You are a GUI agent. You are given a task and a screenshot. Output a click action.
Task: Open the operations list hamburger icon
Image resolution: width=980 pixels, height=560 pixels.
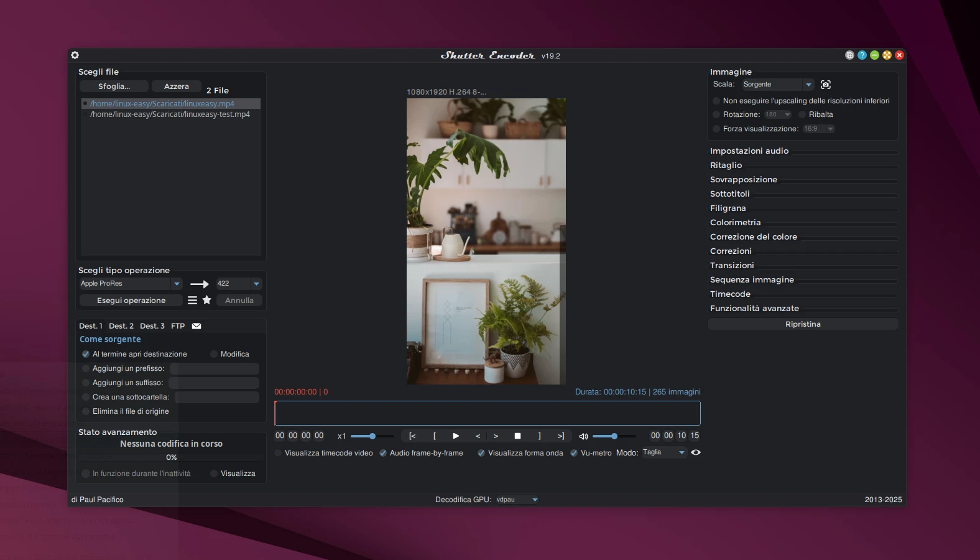pyautogui.click(x=192, y=300)
